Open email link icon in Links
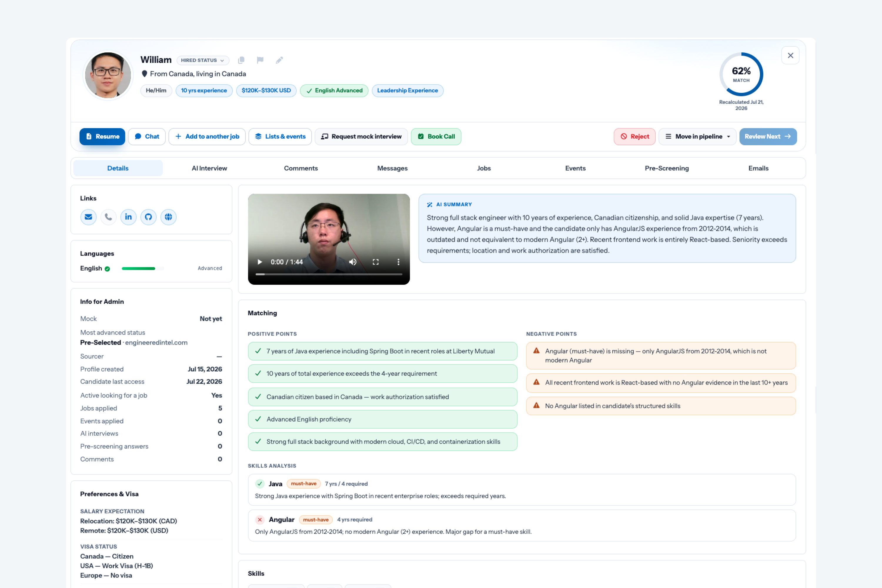 click(88, 217)
